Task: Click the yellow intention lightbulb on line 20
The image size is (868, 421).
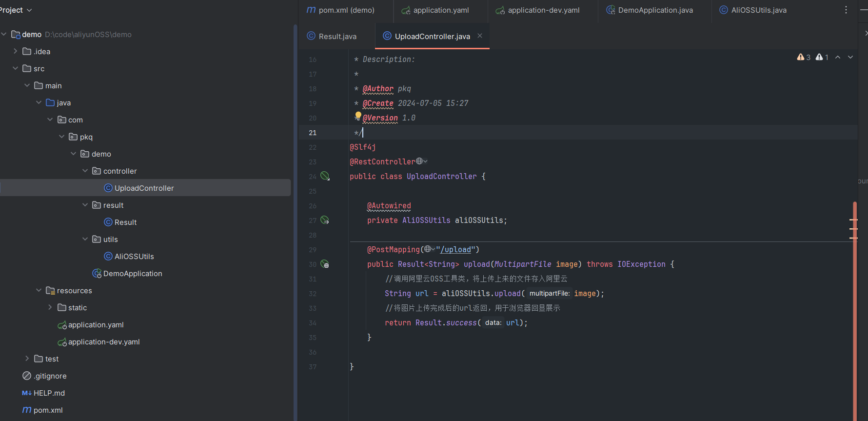Action: pyautogui.click(x=358, y=116)
